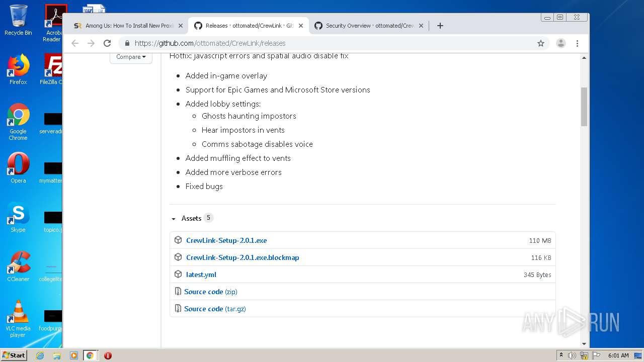Open Windows Explorer from the taskbar

57,355
